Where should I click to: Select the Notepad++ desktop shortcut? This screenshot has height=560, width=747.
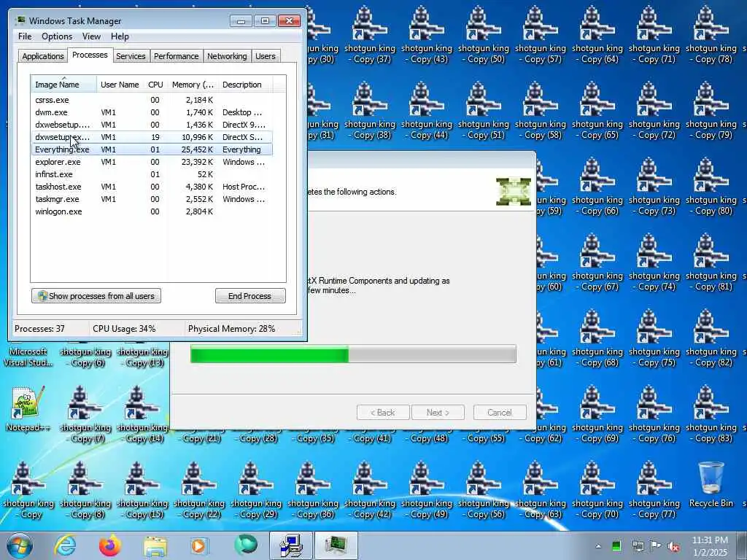[x=28, y=409]
